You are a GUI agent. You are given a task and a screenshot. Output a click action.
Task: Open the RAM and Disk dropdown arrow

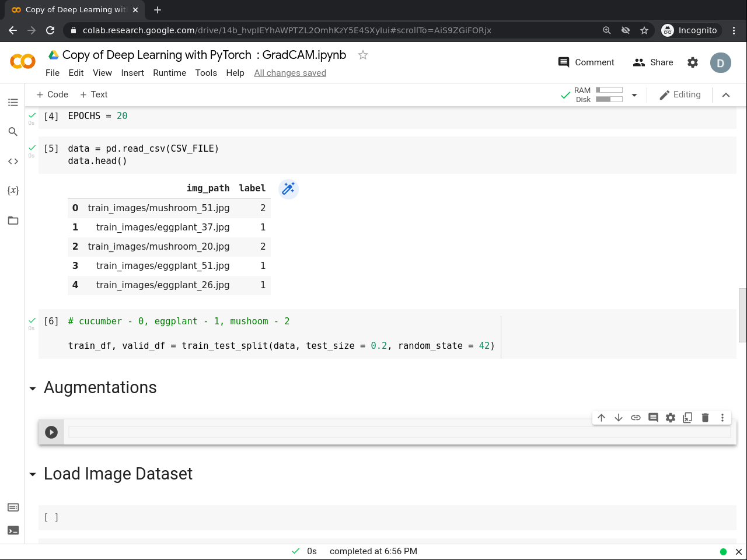coord(634,95)
